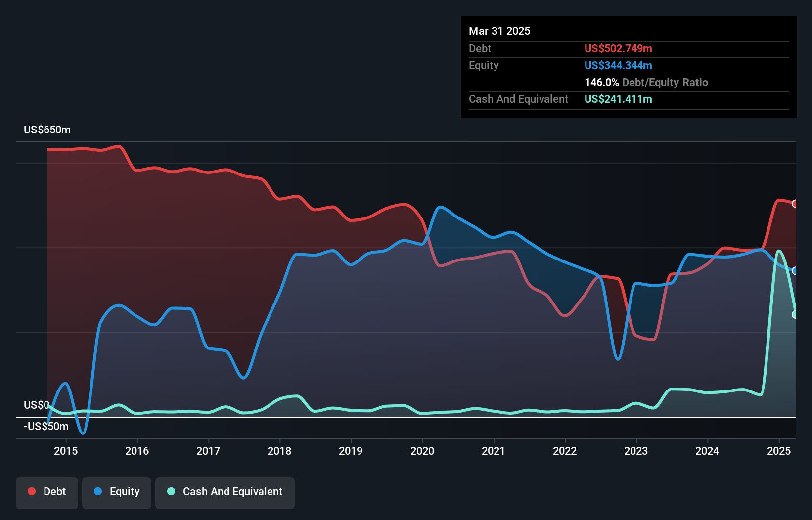Image resolution: width=812 pixels, height=520 pixels.
Task: Click the Equity value US$344.344m in tooltip
Action: [618, 65]
